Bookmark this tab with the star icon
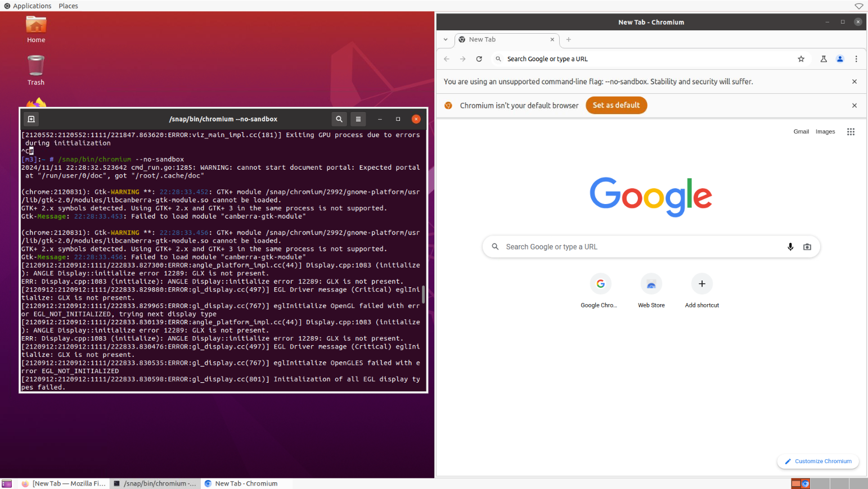Viewport: 868px width, 489px height. point(801,59)
